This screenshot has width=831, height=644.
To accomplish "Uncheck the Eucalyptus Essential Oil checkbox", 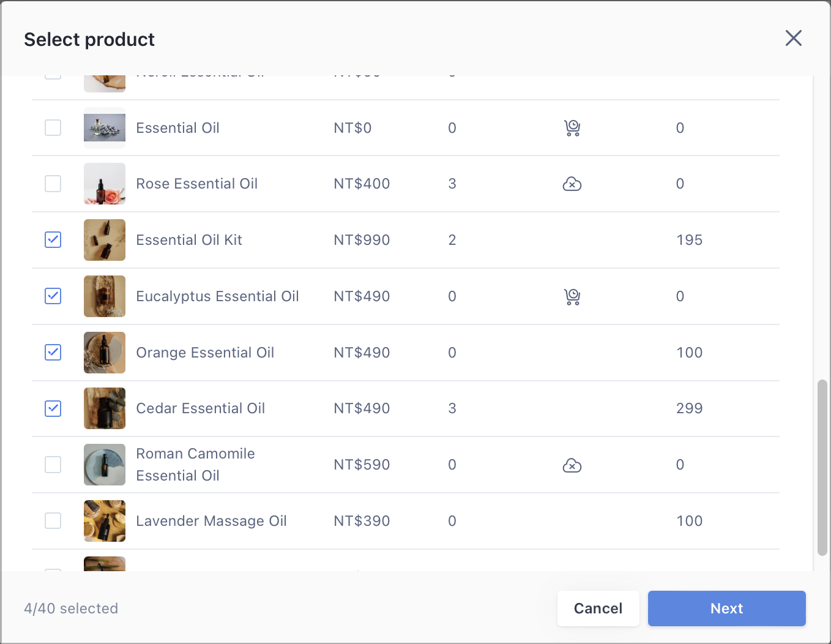I will pos(53,296).
